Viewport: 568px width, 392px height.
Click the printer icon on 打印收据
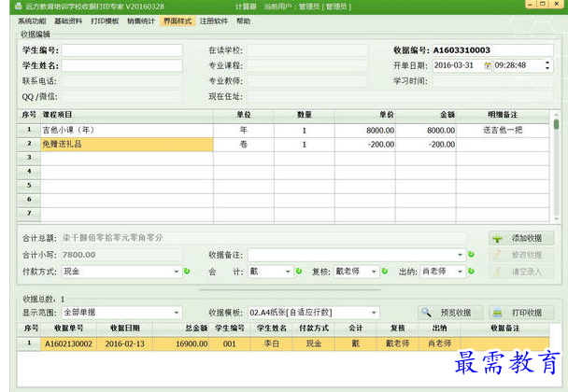point(497,313)
